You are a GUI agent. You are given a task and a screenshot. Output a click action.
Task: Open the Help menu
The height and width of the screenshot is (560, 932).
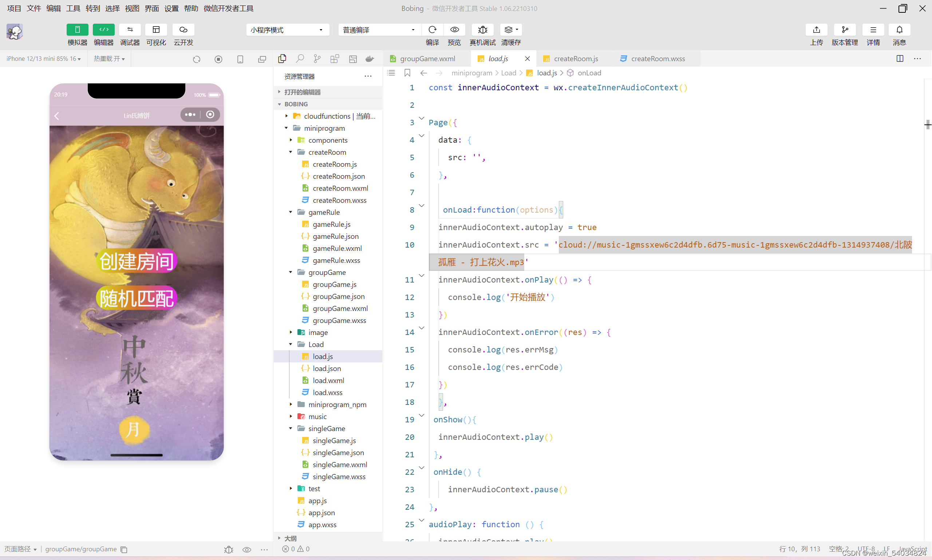pyautogui.click(x=191, y=8)
